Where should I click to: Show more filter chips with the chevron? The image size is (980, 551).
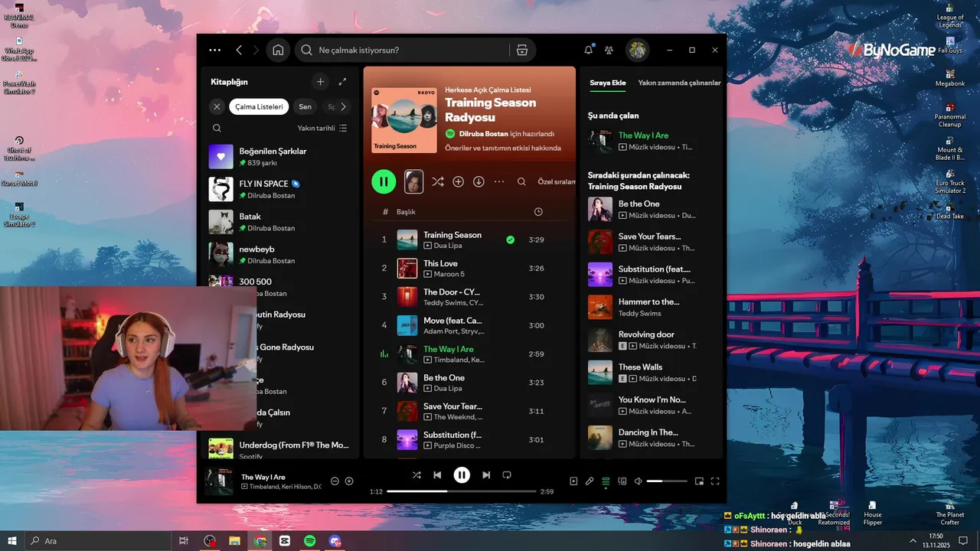click(343, 106)
